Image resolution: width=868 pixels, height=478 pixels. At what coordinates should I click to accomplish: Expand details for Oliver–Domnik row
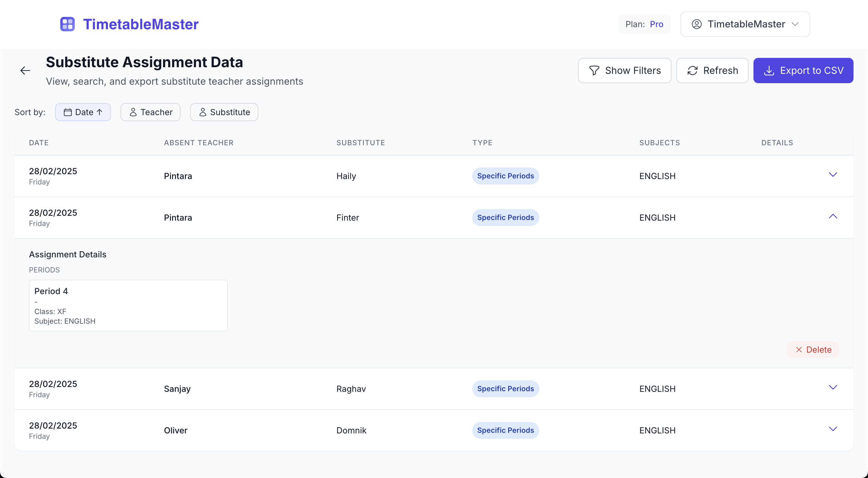pos(833,429)
